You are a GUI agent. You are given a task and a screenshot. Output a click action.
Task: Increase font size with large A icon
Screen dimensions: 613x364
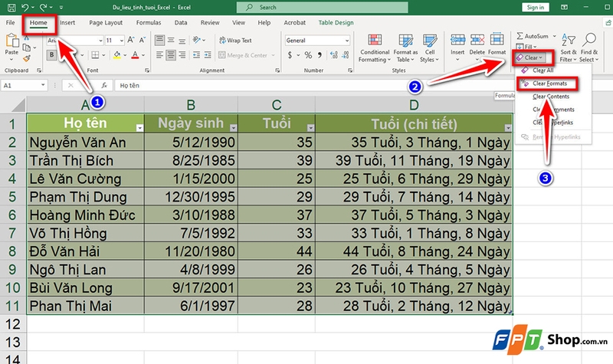(131, 40)
